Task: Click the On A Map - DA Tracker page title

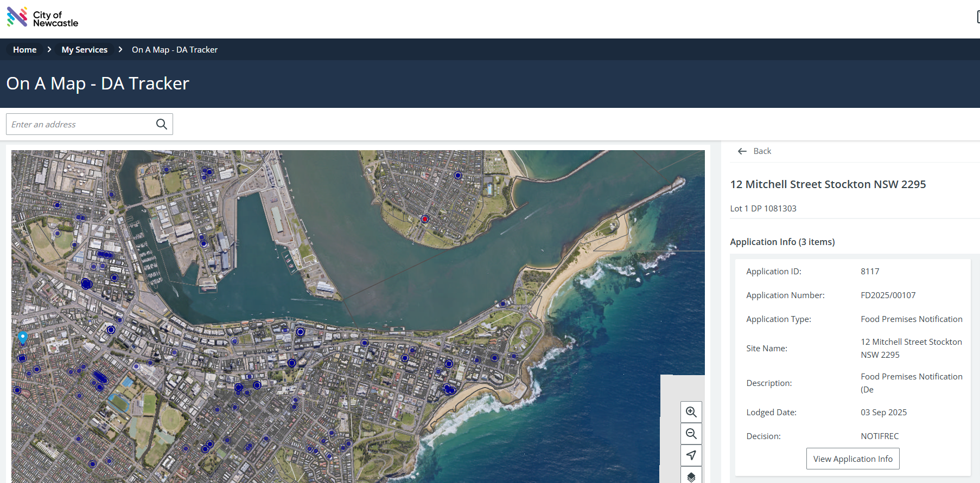Action: [x=98, y=83]
